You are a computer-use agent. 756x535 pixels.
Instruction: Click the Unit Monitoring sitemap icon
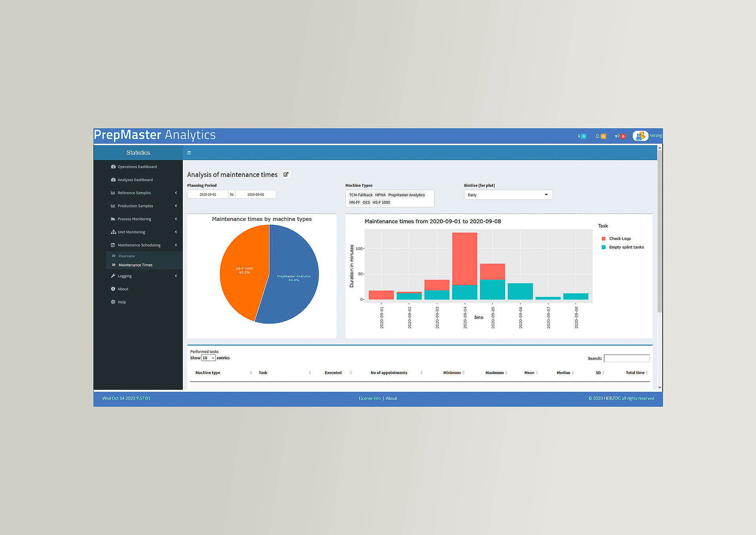[x=113, y=232]
